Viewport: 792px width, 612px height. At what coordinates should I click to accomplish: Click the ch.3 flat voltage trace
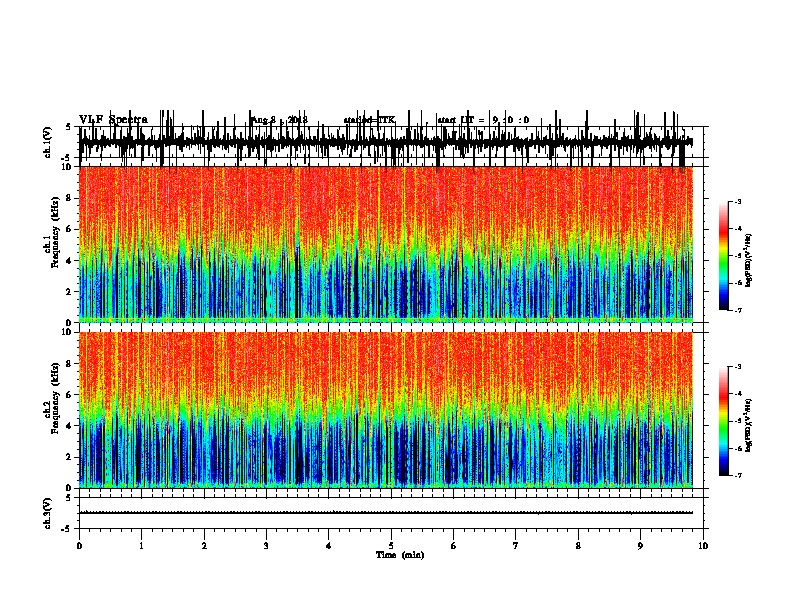click(x=385, y=513)
